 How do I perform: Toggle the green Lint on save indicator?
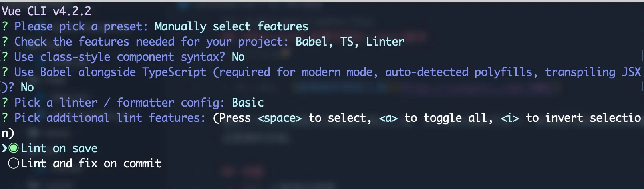coord(14,148)
